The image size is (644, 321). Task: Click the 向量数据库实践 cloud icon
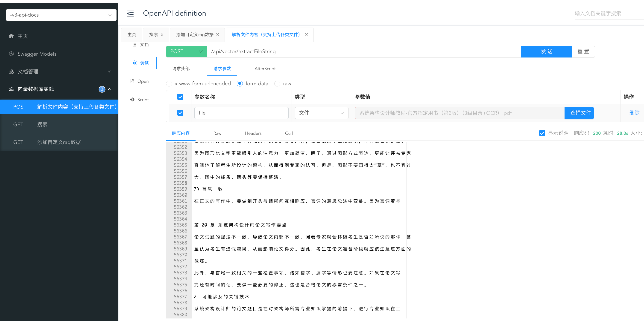pyautogui.click(x=11, y=89)
